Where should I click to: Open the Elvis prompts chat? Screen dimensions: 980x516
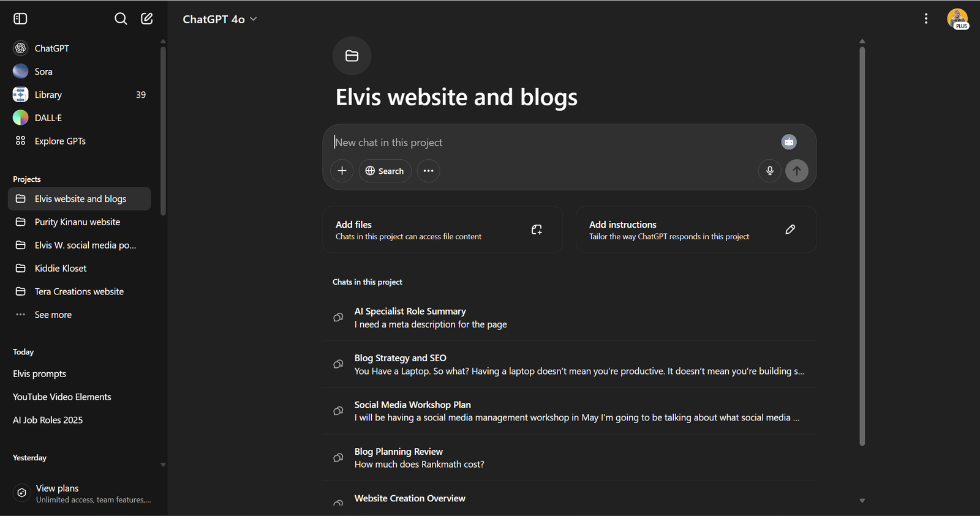[80, 373]
